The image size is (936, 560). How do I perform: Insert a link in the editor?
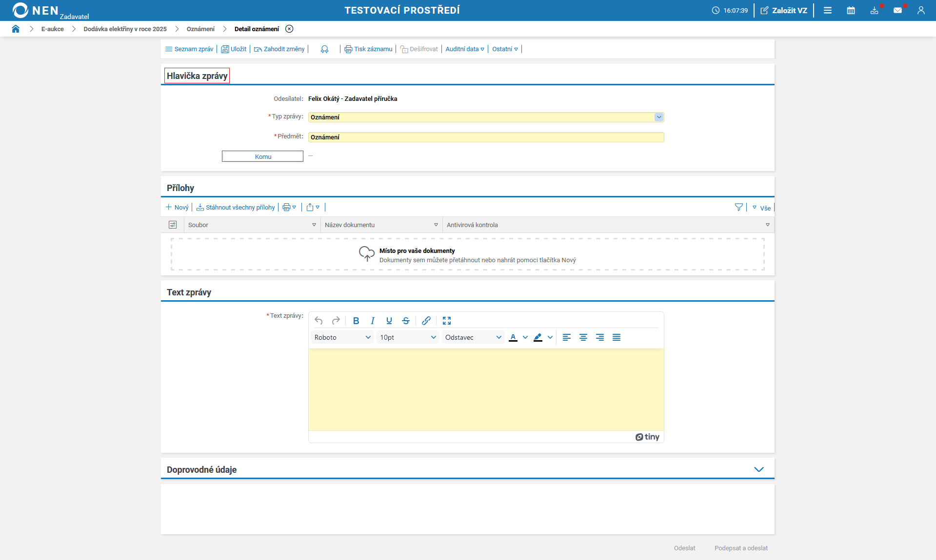[x=426, y=321]
